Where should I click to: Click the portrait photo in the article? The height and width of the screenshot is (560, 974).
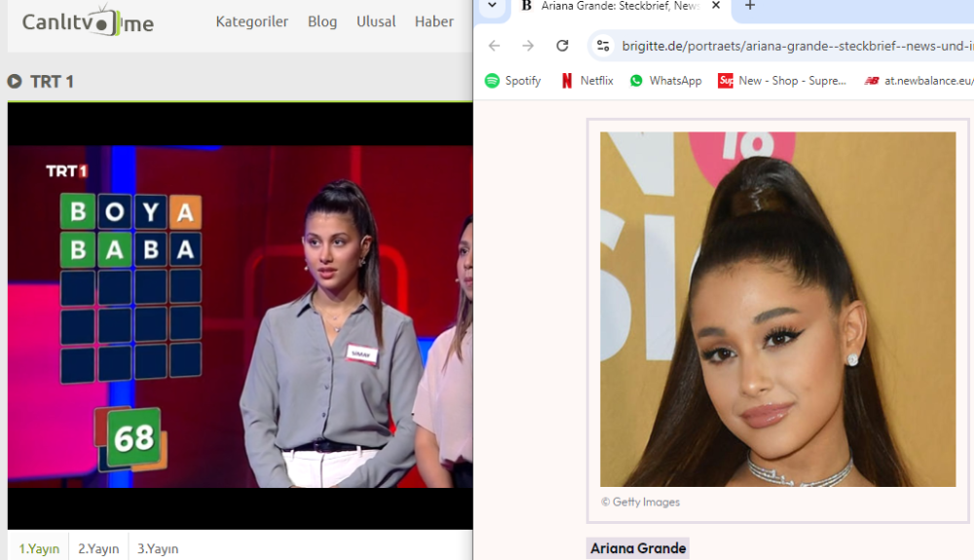click(777, 309)
